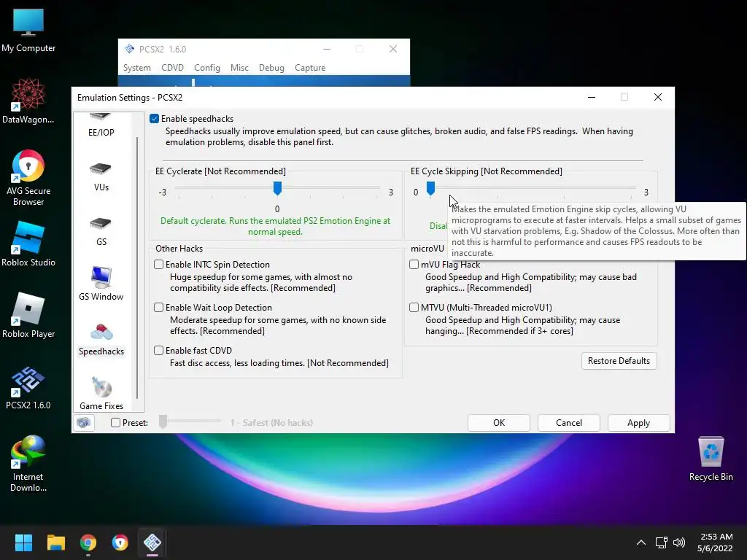Enable INTC Spin Detection
This screenshot has width=747, height=560.
(x=158, y=264)
